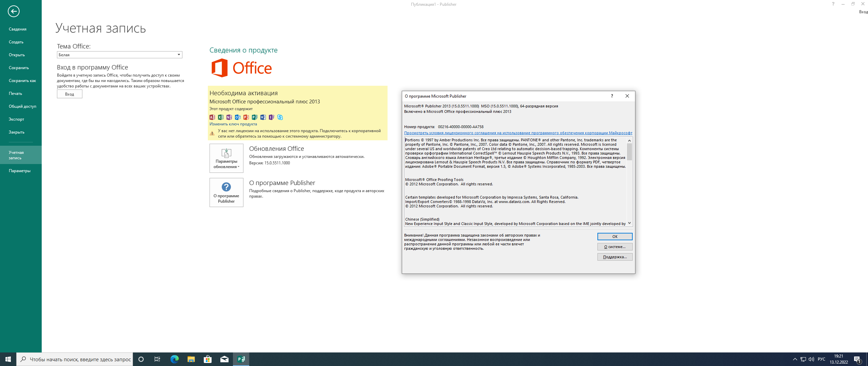Click the Изменить ключ продукта link
Viewport: 868px width, 366px height.
click(233, 124)
